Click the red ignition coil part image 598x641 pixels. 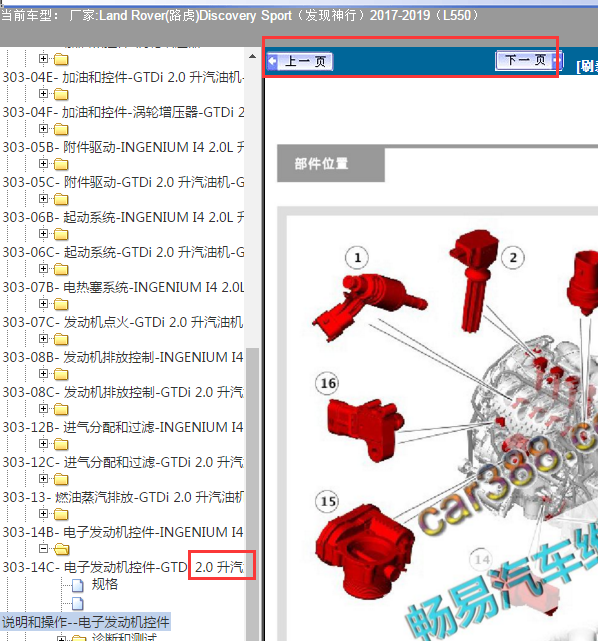point(474,281)
